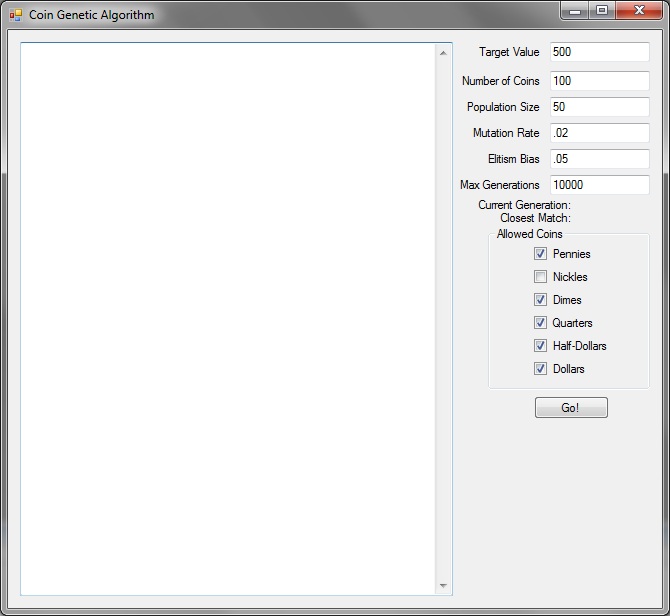Toggle the Dimes checkbox
The width and height of the screenshot is (670, 616).
[x=541, y=300]
